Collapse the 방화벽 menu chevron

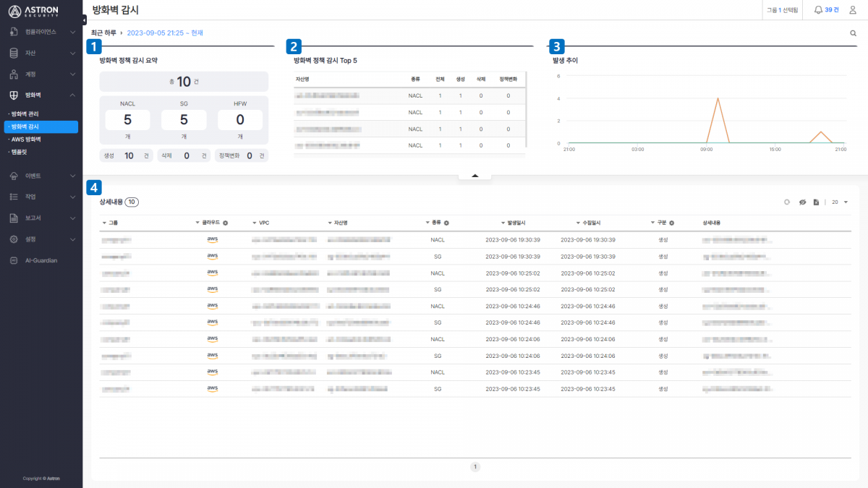pyautogui.click(x=73, y=95)
